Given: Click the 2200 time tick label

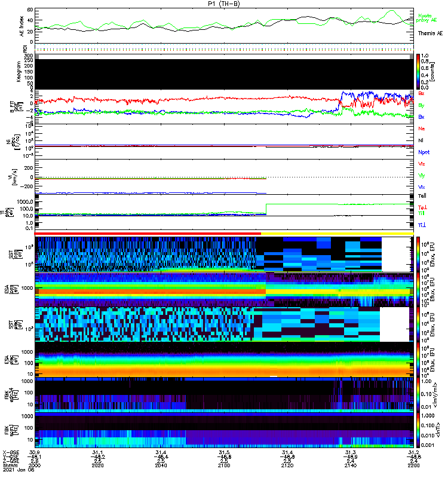Looking at the screenshot, I should point(413,465).
